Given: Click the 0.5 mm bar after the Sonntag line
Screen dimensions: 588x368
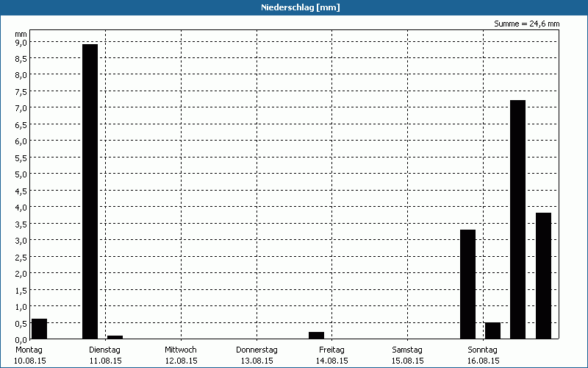Looking at the screenshot, I should [492, 330].
